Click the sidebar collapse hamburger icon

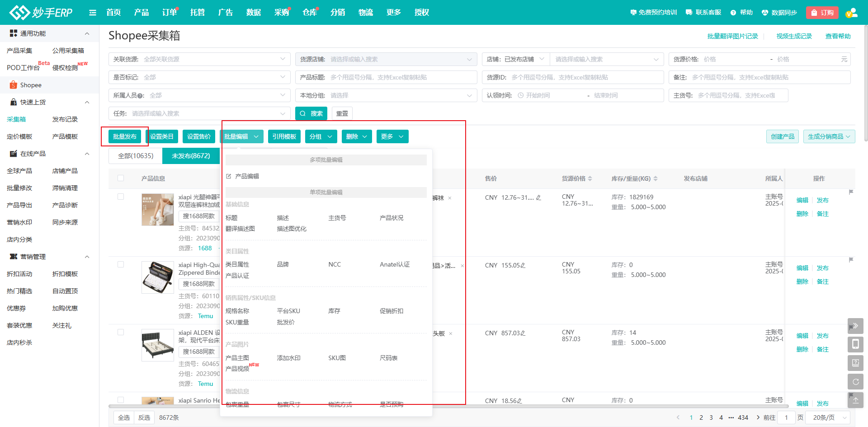coord(93,13)
